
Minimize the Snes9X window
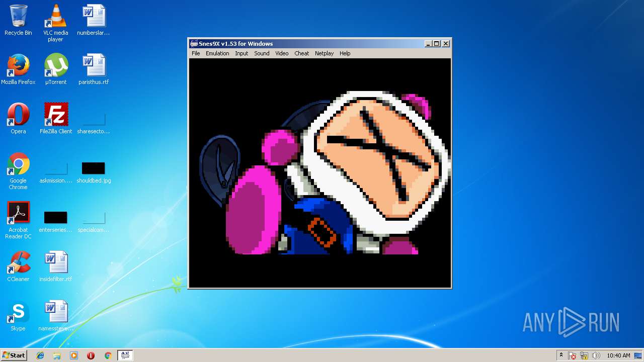428,44
